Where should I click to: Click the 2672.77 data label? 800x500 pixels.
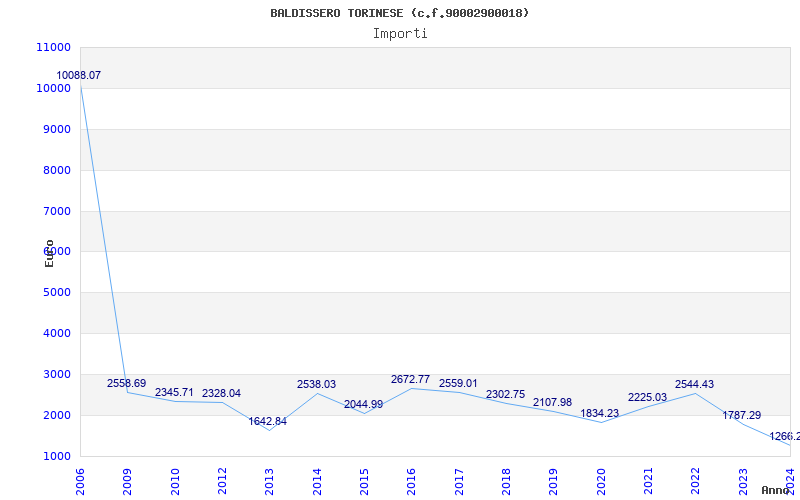(x=411, y=379)
